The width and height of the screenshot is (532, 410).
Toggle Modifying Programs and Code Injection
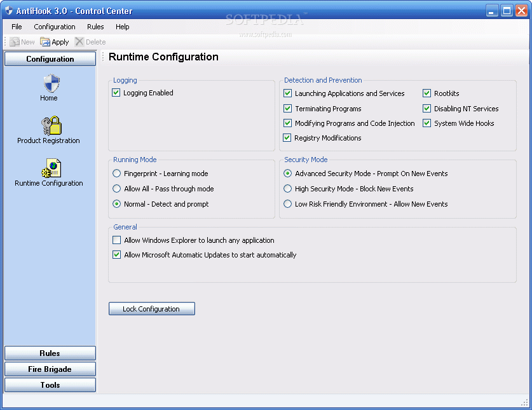pos(287,123)
